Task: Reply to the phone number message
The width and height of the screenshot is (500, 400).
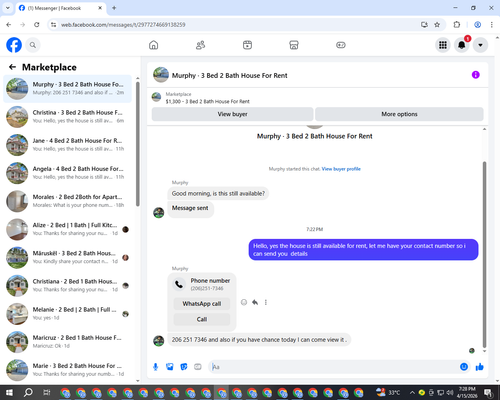Action: click(255, 302)
